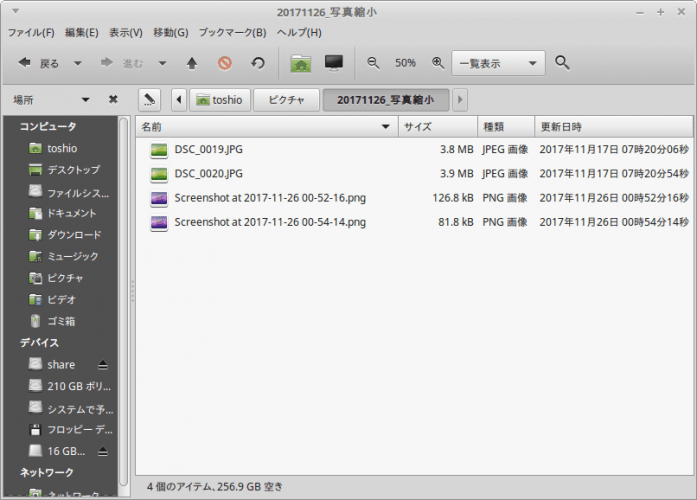
Task: Open search with the magnifying glass icon
Action: 562,63
